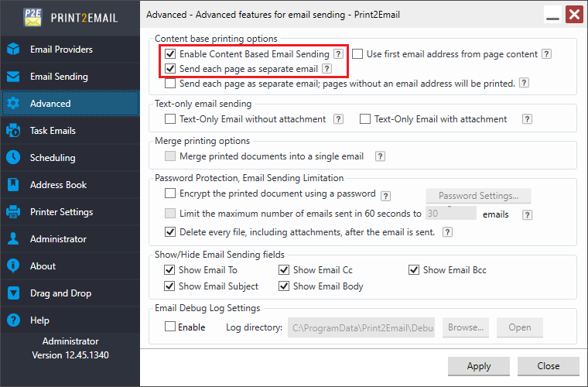Click the Email Sending envelope icon

click(13, 77)
